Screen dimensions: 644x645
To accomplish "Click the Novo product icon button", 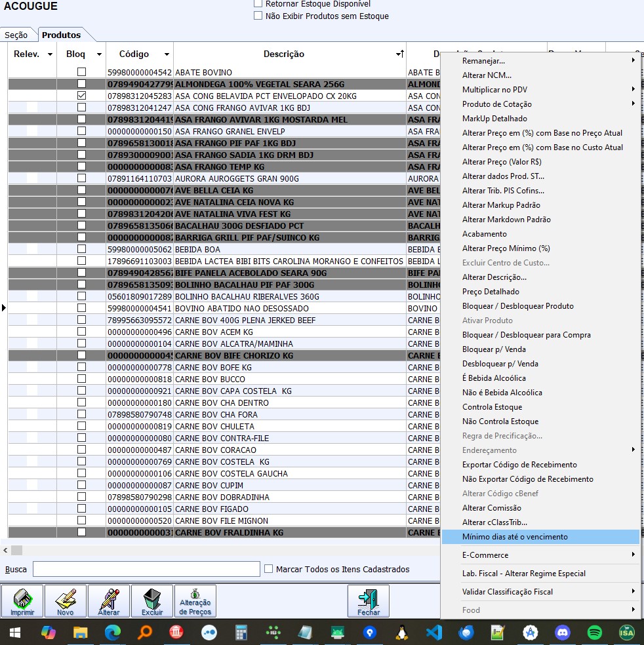I will pyautogui.click(x=66, y=600).
